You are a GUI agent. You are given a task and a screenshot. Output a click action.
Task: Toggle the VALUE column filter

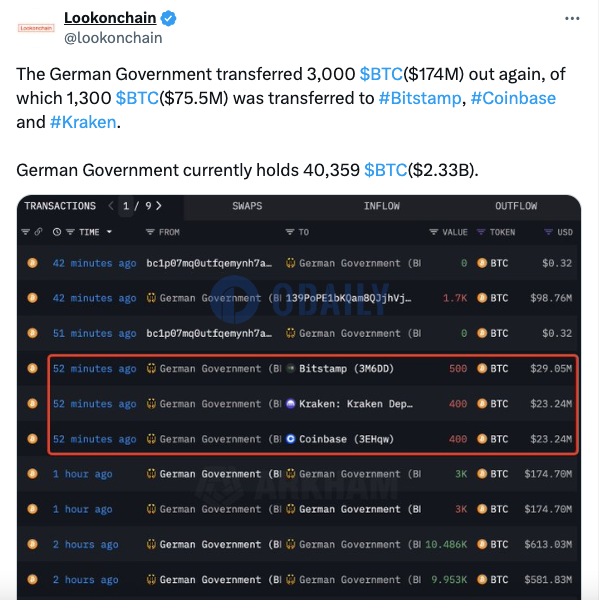pos(433,232)
